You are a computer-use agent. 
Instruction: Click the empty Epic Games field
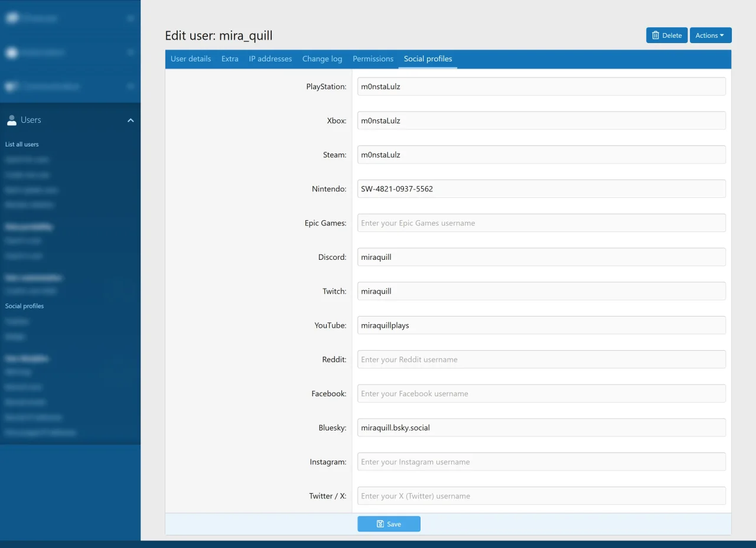point(542,223)
